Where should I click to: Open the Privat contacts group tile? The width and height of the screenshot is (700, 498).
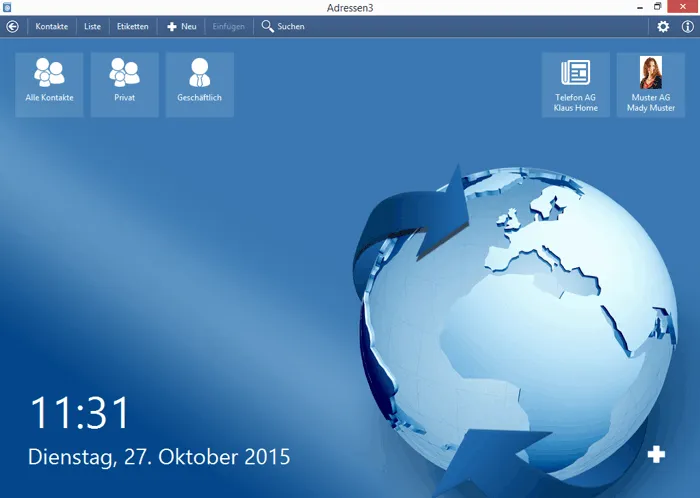(x=125, y=84)
